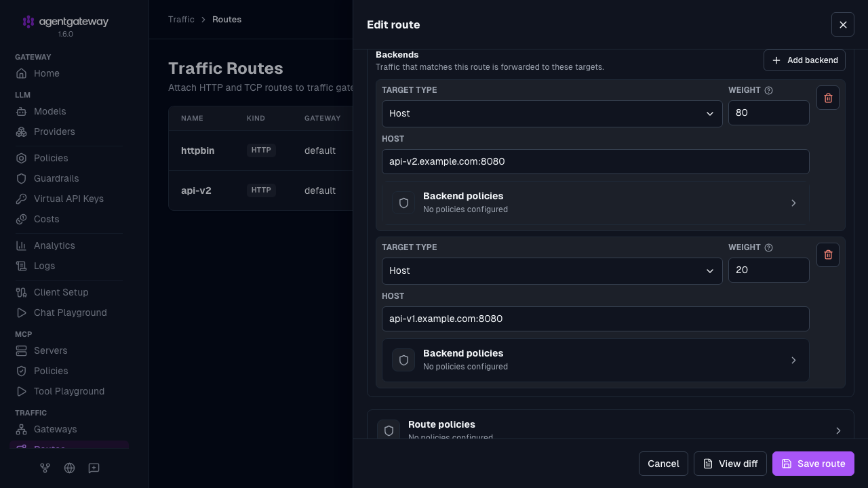
Task: Click the Add backend button
Action: (x=804, y=60)
